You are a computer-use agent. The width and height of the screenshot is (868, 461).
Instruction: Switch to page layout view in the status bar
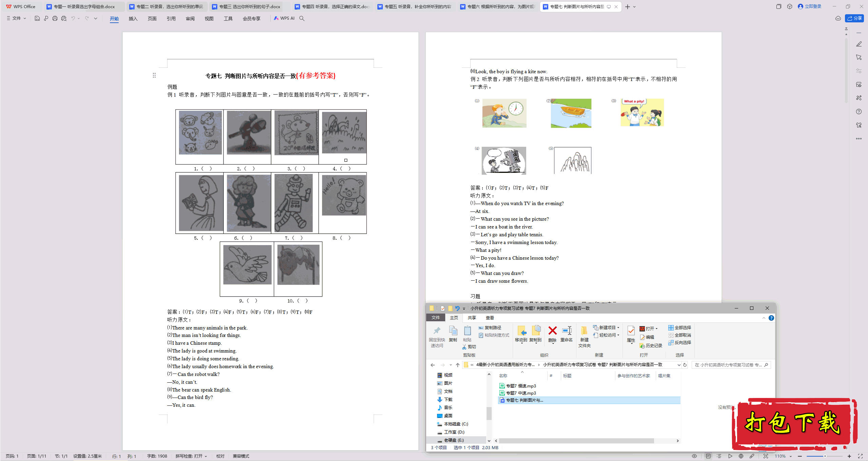pos(708,456)
